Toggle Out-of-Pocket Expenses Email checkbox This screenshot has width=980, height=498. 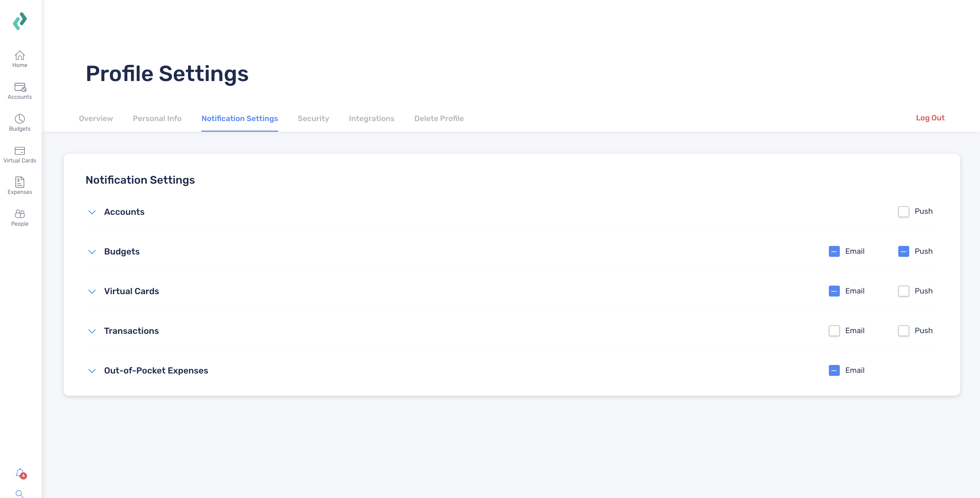[834, 370]
